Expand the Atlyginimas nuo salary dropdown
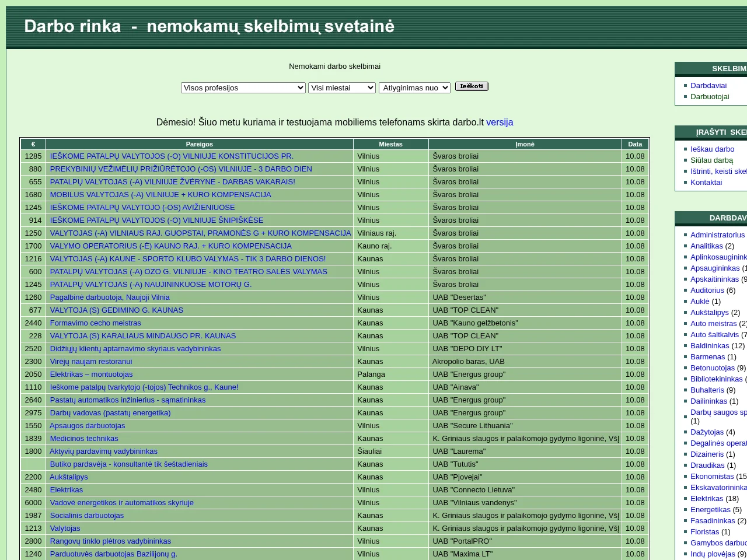 point(415,88)
